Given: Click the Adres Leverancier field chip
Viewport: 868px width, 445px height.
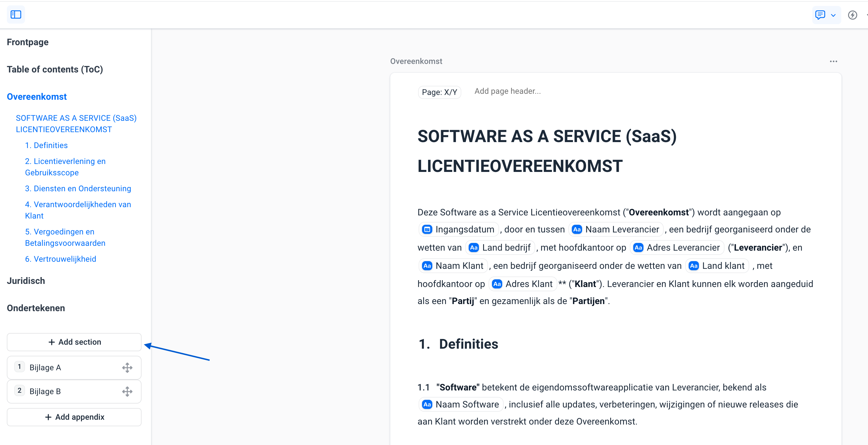Looking at the screenshot, I should coord(677,248).
